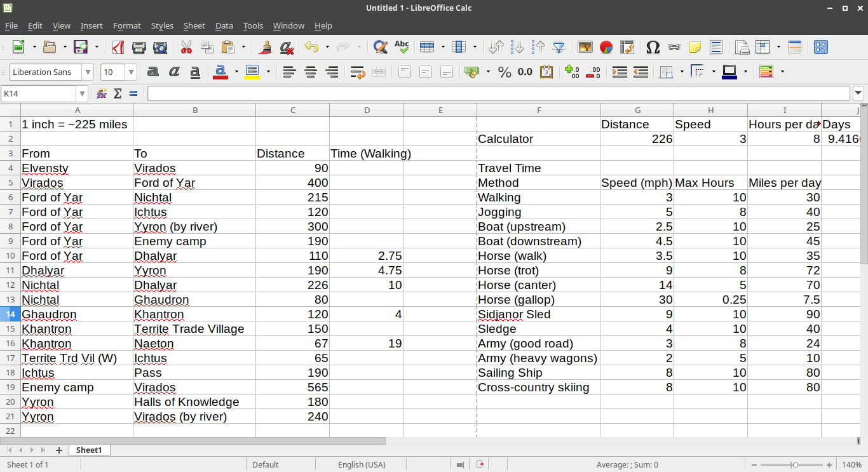Viewport: 868px width, 472px height.
Task: Apply the yellow background highlight color
Action: point(252,72)
